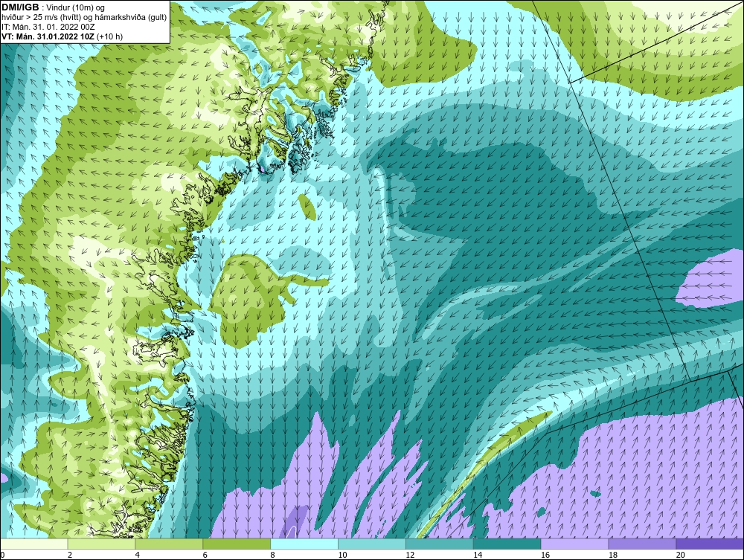This screenshot has height=560, width=744.
Task: Click the 18–20 m/s purple swatch
Action: click(643, 544)
